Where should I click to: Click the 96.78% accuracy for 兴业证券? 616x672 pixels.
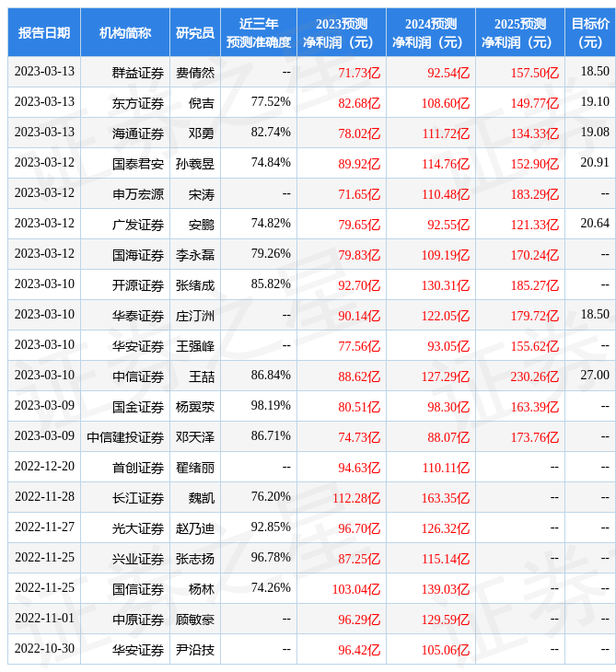point(271,558)
